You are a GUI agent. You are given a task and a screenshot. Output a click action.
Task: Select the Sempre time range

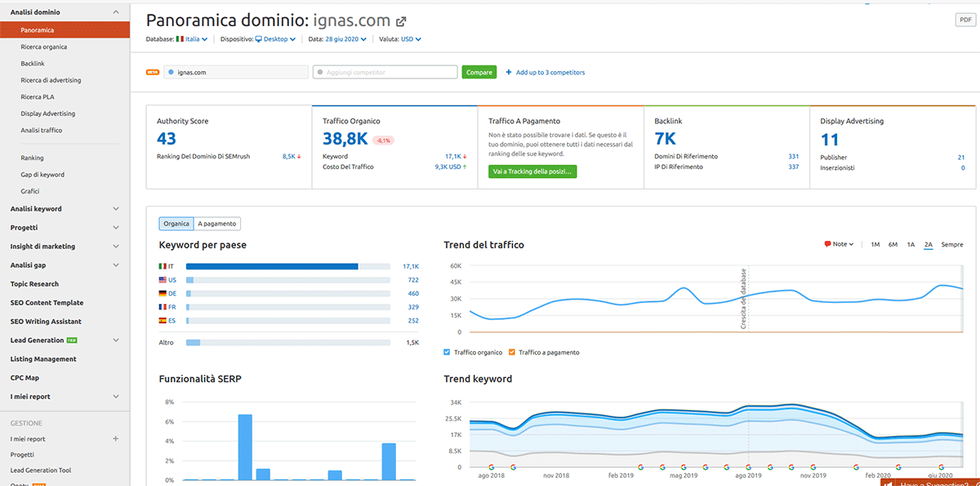point(951,244)
